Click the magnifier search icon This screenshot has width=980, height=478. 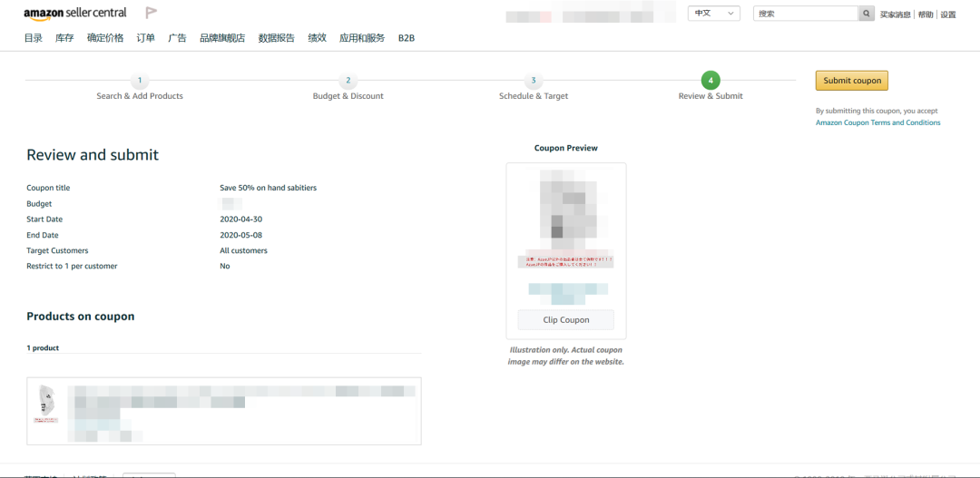coord(867,14)
